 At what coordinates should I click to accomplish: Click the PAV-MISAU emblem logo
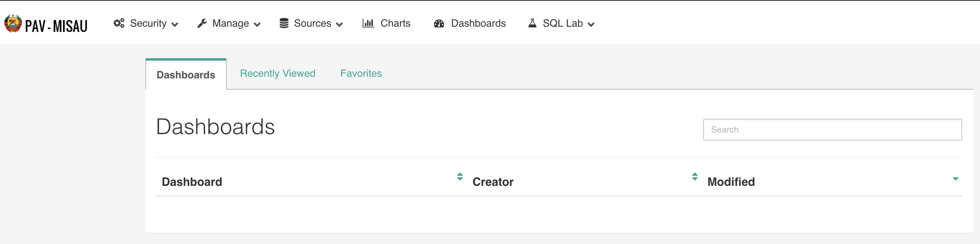(13, 23)
